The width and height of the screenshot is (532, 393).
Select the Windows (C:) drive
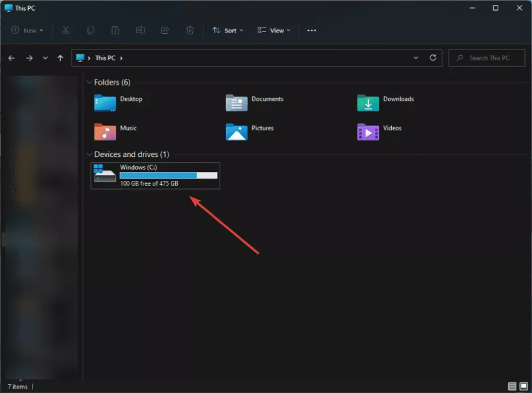155,175
